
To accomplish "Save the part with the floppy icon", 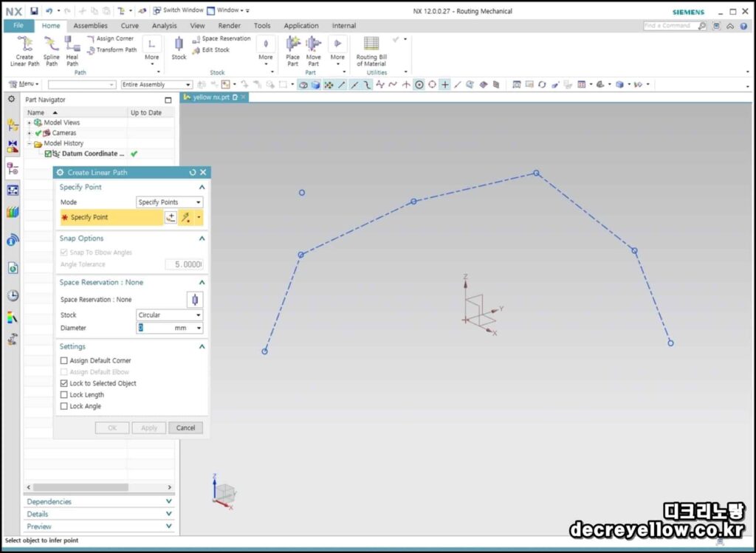I will 34,10.
